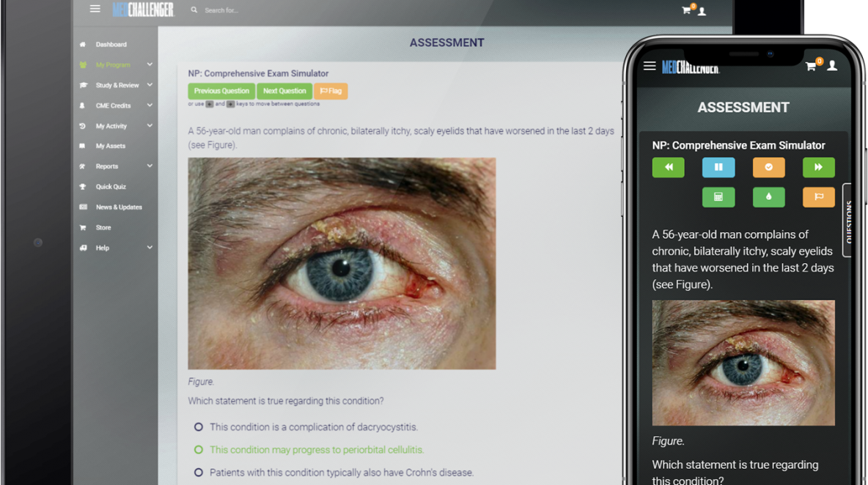868x485 pixels.
Task: Expand the Help chevron
Action: coord(150,247)
